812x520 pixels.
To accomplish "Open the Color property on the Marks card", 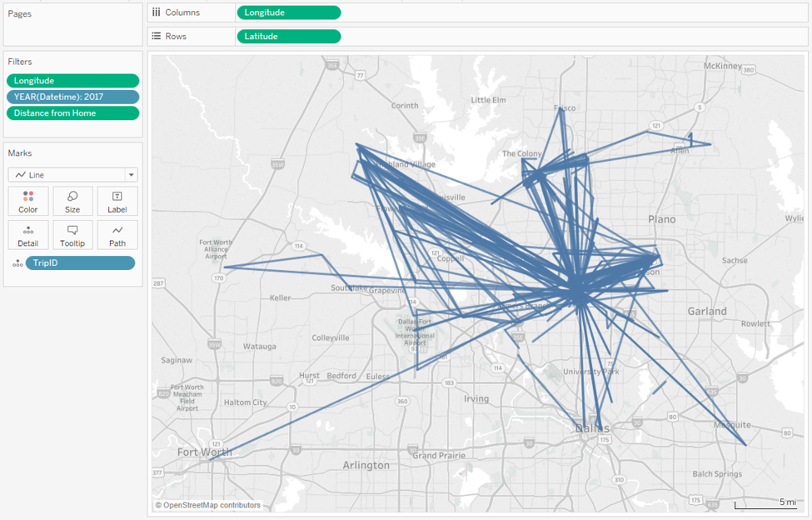I will click(x=27, y=201).
